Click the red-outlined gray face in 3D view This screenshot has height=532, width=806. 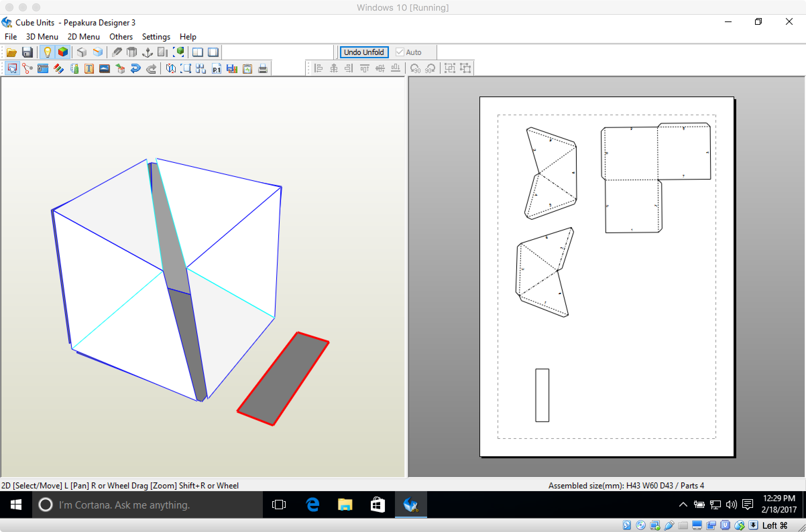[x=283, y=379]
